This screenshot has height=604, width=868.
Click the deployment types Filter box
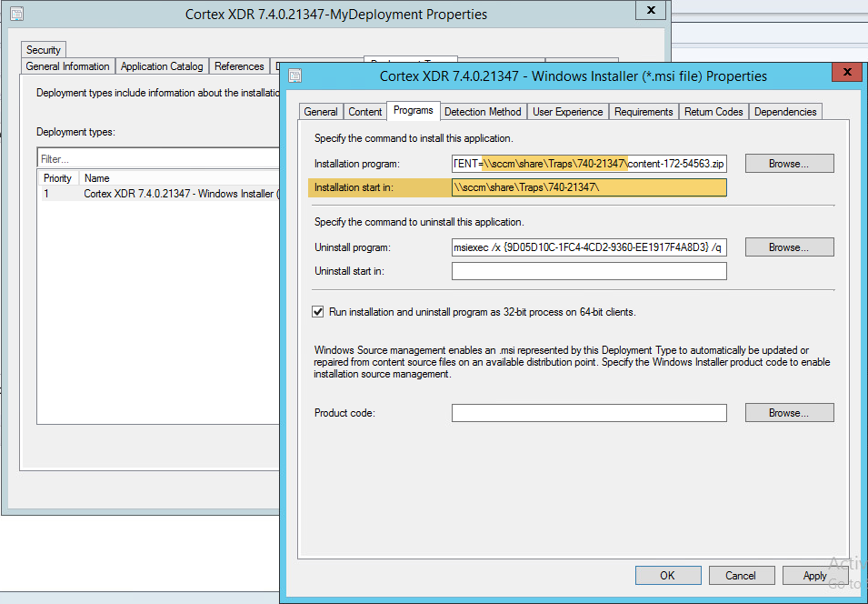click(159, 158)
